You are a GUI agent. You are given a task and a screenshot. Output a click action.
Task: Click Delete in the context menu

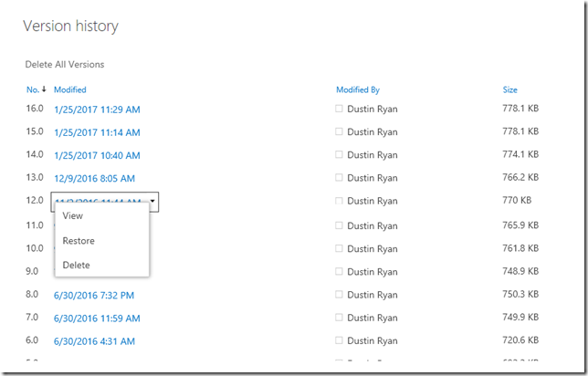coord(77,265)
